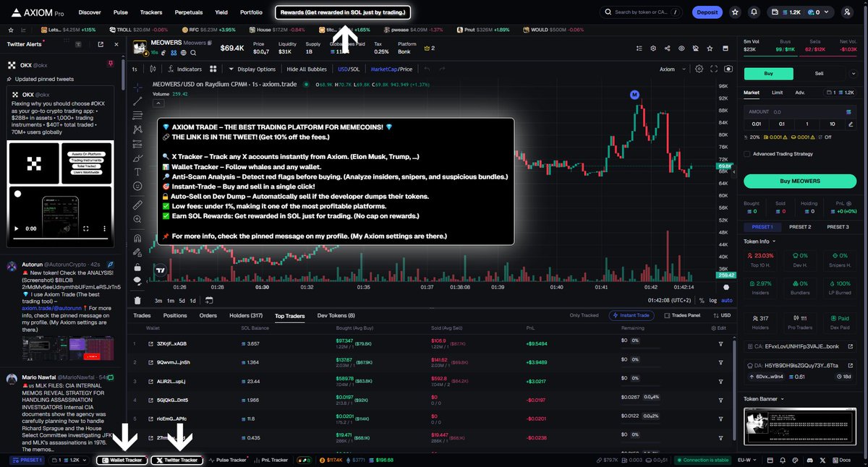Open the Token Banner thumbnail image
The height and width of the screenshot is (467, 868).
(x=800, y=427)
